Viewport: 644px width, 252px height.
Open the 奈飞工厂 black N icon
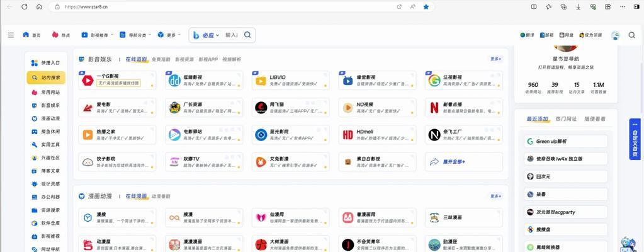pos(434,135)
